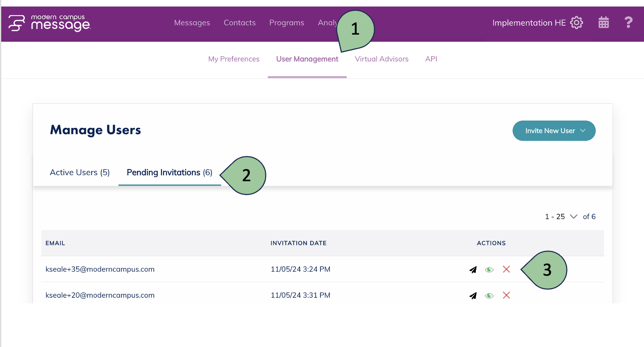Go to the Virtual Advisors tab

[381, 59]
